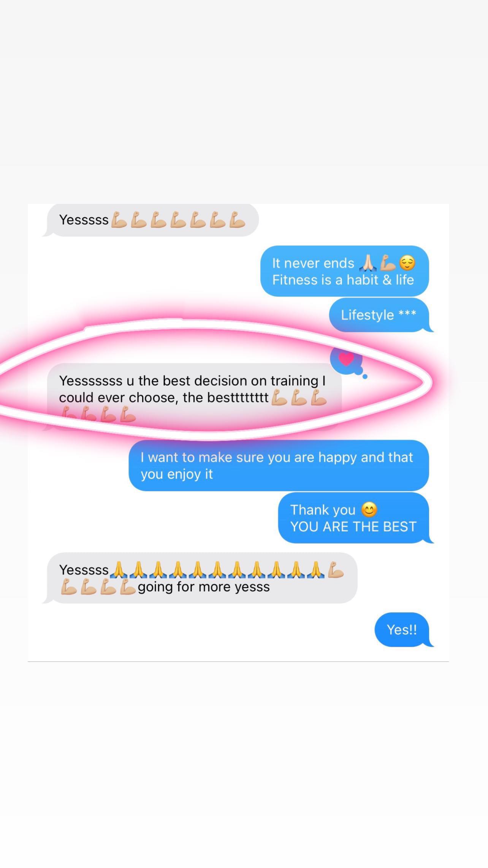Click the smiling emoji next to "Thank you"
488x868 pixels.
pyautogui.click(x=369, y=510)
